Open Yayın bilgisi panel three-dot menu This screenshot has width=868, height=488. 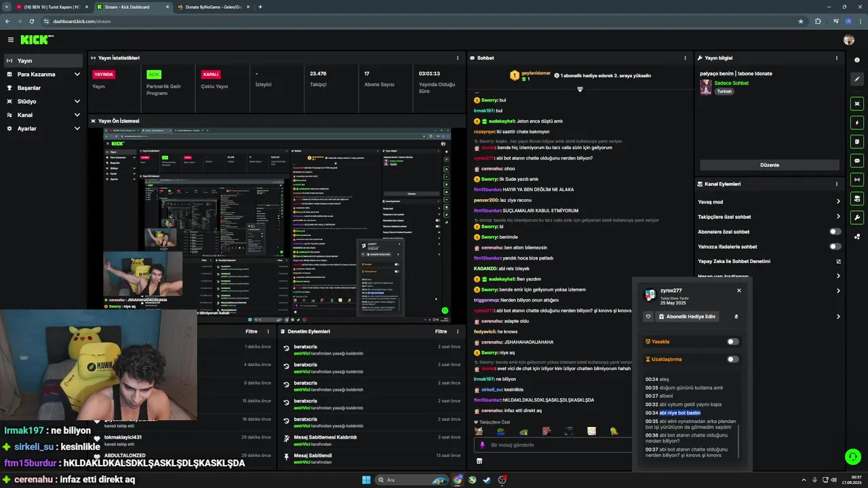click(x=837, y=58)
